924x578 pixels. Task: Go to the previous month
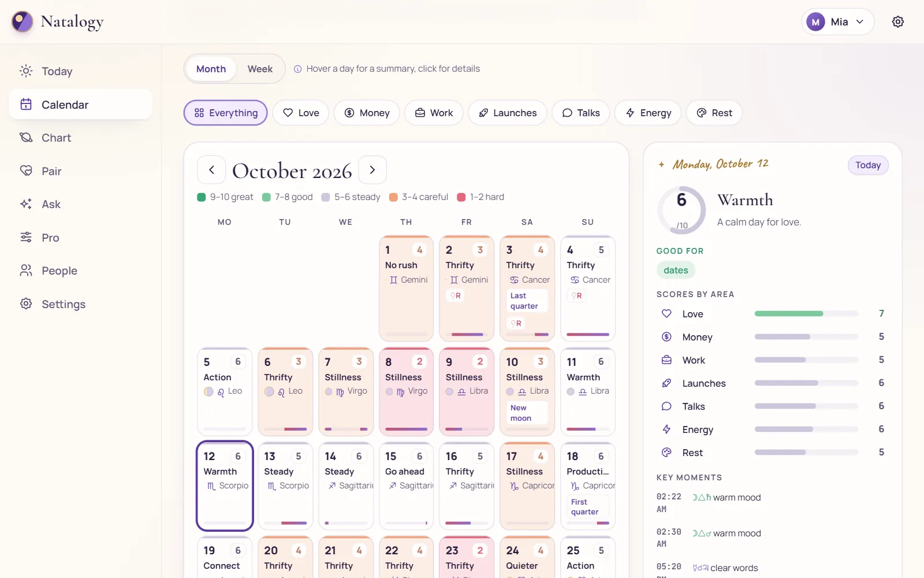tap(211, 170)
